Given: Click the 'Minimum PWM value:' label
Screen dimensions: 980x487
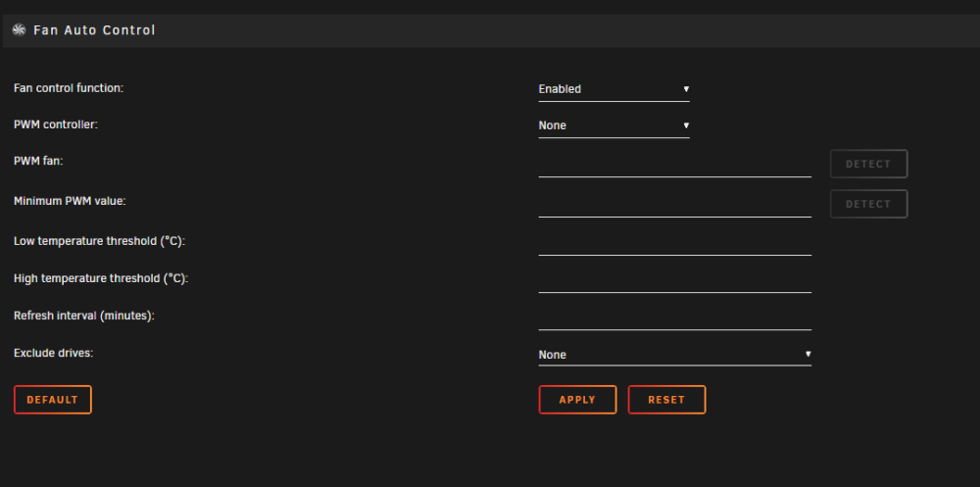Looking at the screenshot, I should [70, 201].
